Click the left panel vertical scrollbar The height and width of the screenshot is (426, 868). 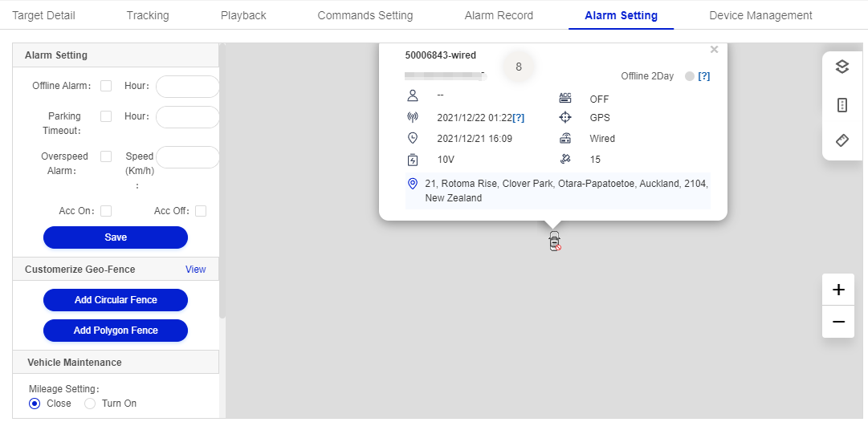coord(222,185)
